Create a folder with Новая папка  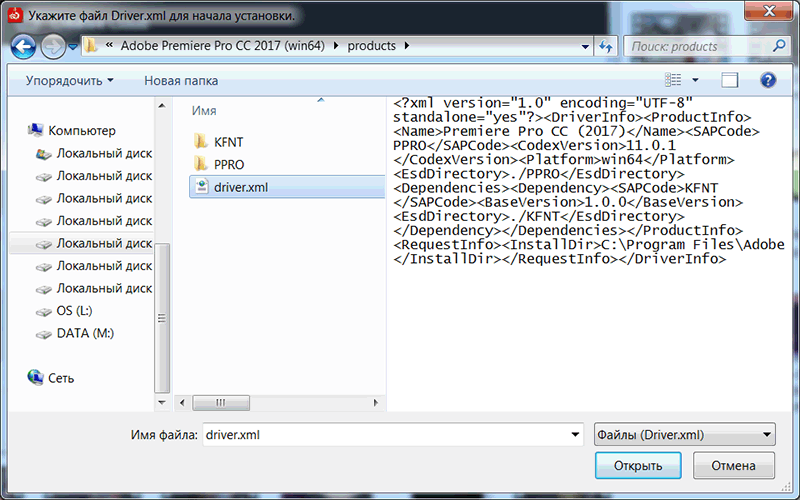pos(181,81)
